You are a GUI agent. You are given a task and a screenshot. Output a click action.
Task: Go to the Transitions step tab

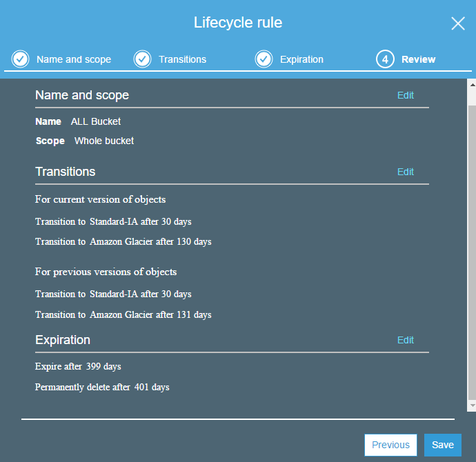pos(182,59)
